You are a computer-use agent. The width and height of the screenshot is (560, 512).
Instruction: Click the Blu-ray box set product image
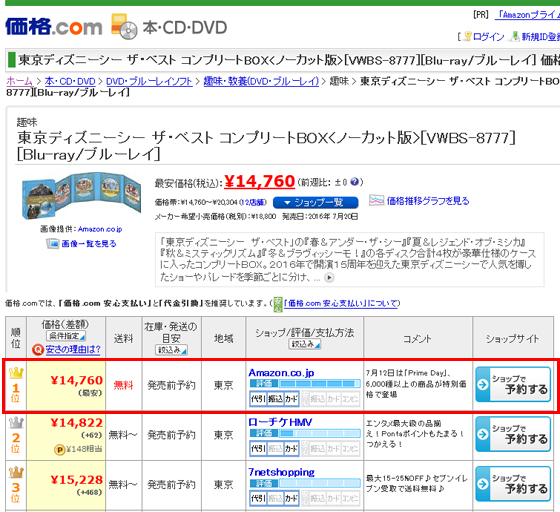tap(81, 196)
